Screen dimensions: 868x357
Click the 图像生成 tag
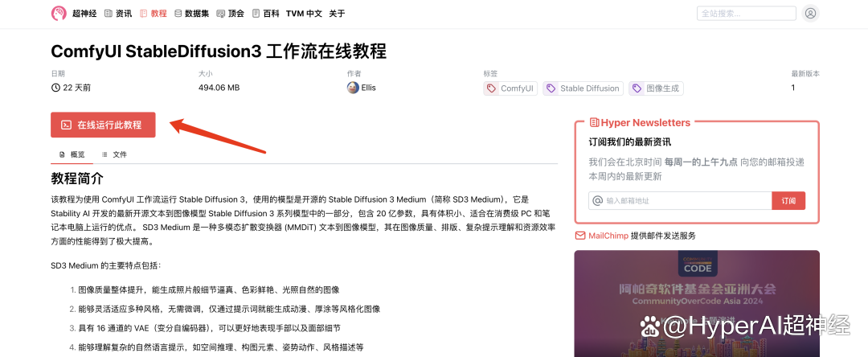656,88
